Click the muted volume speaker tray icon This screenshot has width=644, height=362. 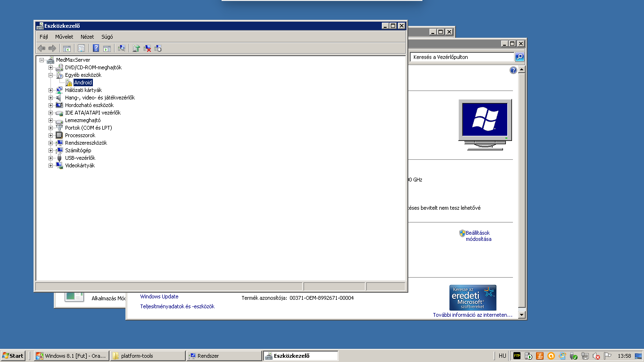tap(596, 356)
